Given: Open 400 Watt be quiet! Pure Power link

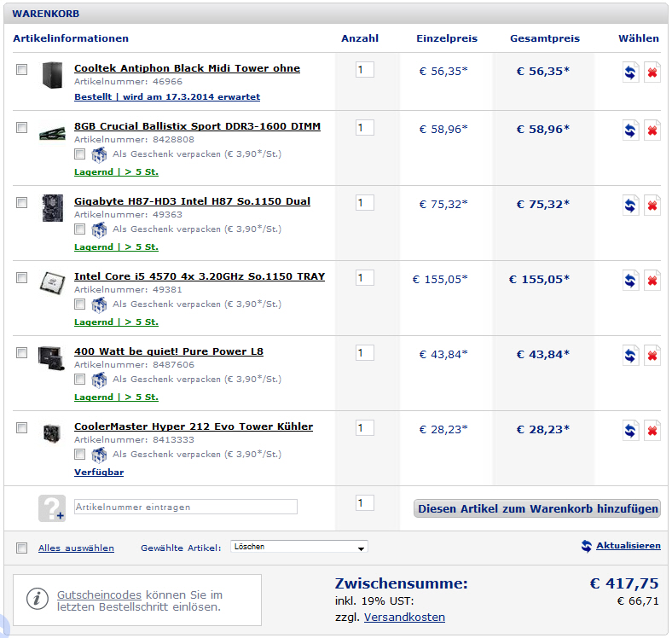Looking at the screenshot, I should click(169, 351).
